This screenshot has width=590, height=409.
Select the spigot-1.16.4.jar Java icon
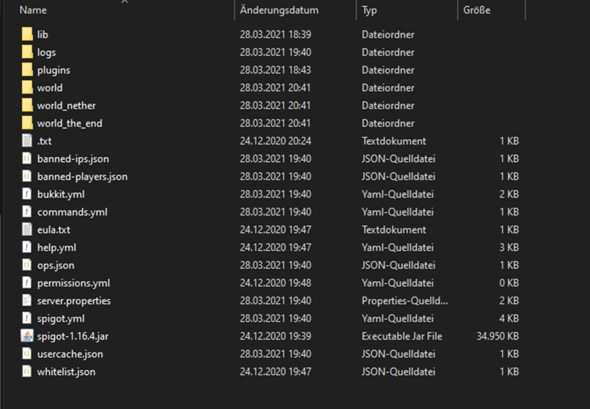click(x=27, y=336)
